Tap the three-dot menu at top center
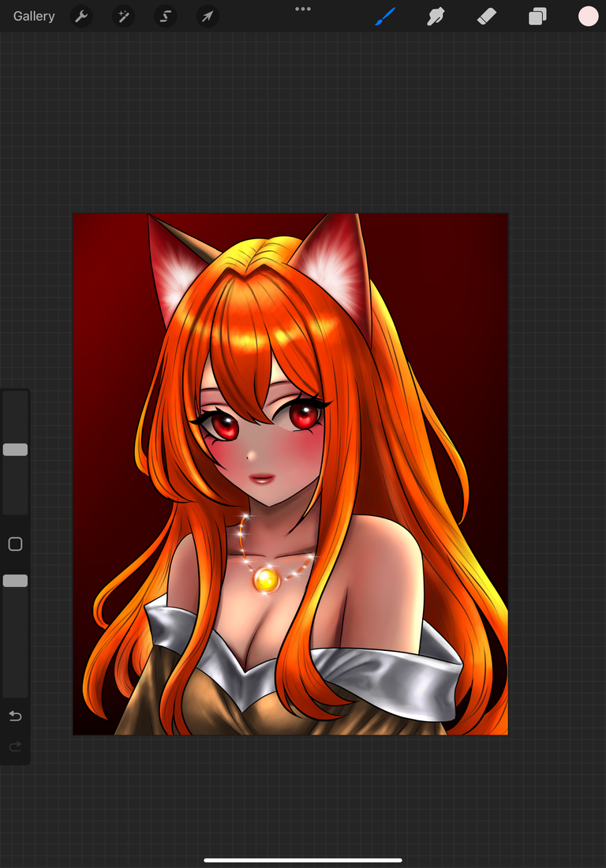Screen dimensions: 606x868 [303, 9]
